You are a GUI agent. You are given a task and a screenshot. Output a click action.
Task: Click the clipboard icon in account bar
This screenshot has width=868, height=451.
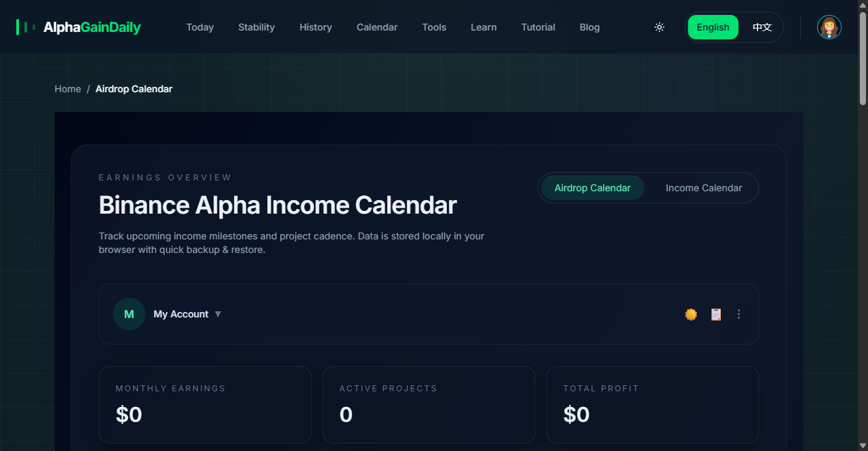tap(716, 314)
